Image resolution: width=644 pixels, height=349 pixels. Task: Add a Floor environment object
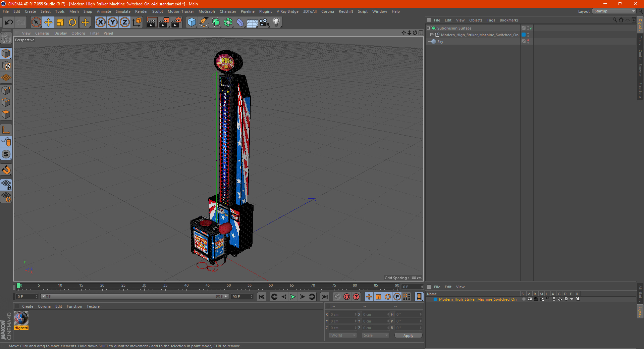[x=252, y=22]
